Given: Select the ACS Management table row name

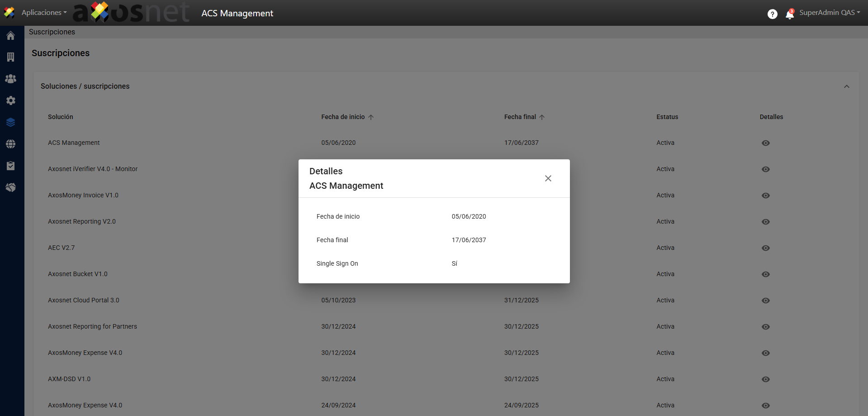Looking at the screenshot, I should coord(74,143).
